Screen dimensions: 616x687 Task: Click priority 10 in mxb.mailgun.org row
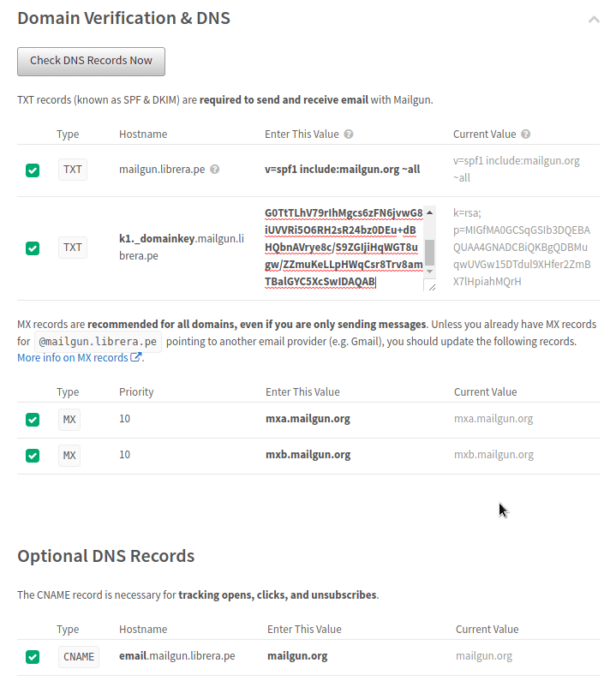125,455
